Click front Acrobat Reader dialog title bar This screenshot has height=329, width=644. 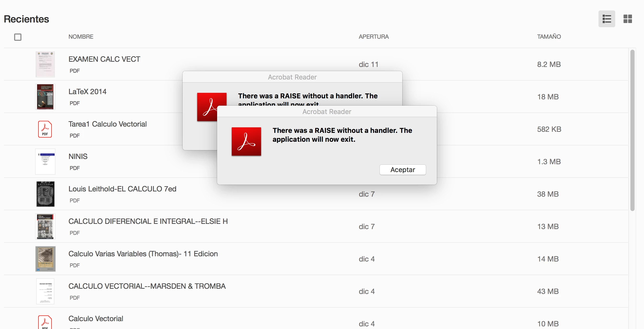click(327, 112)
